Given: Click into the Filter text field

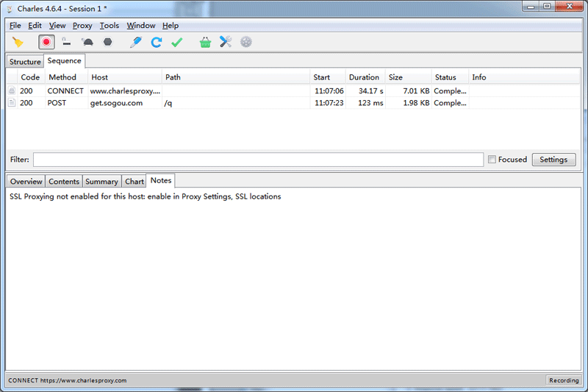Looking at the screenshot, I should [257, 160].
